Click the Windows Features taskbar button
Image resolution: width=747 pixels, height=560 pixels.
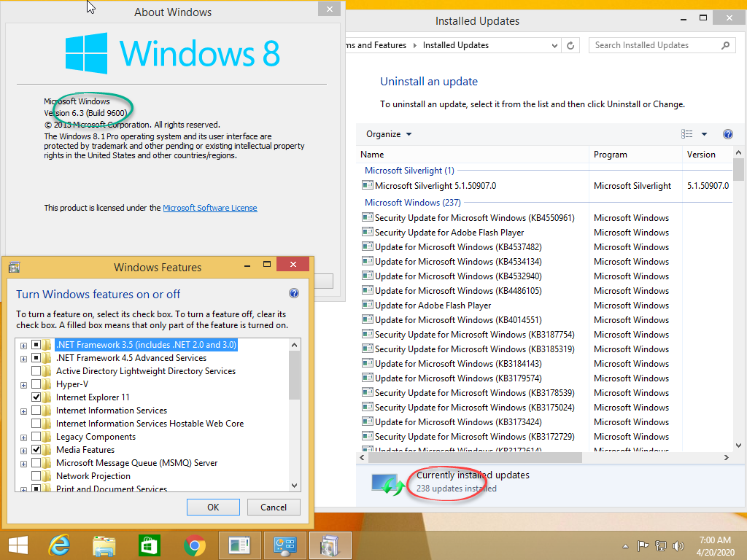click(x=330, y=545)
